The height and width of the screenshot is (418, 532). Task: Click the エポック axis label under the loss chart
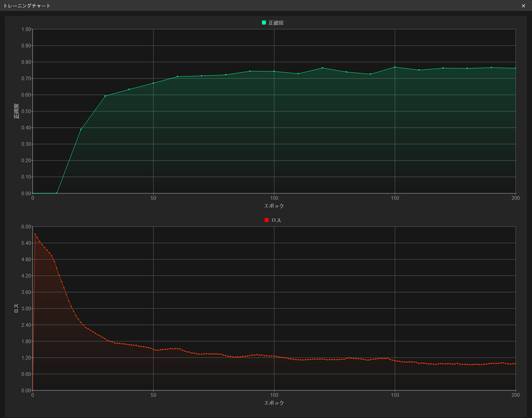click(274, 403)
